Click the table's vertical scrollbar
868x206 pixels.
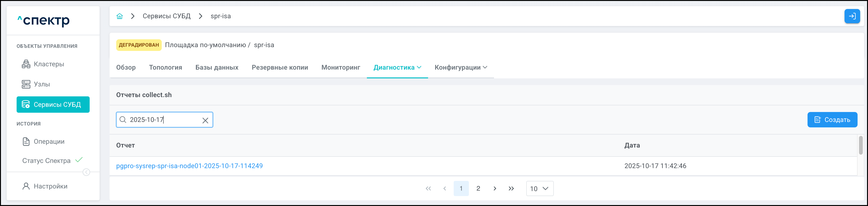point(861,145)
